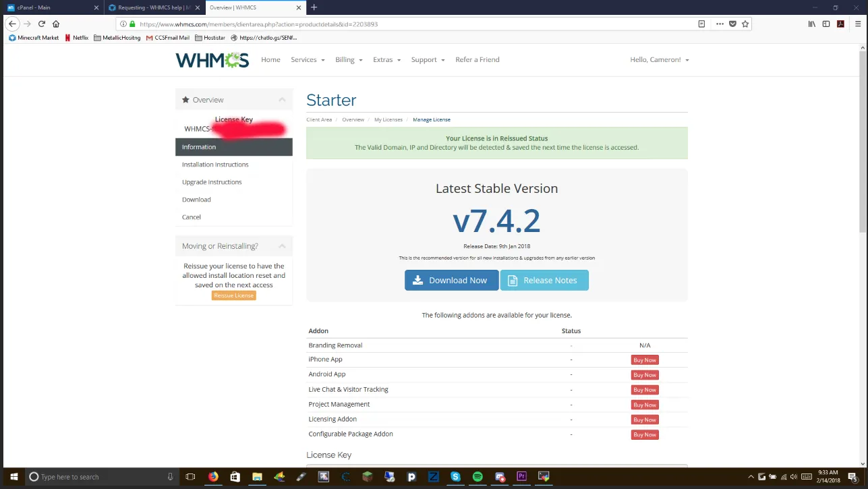Show hidden system tray icons
Screen dimensions: 868x489
click(751, 477)
